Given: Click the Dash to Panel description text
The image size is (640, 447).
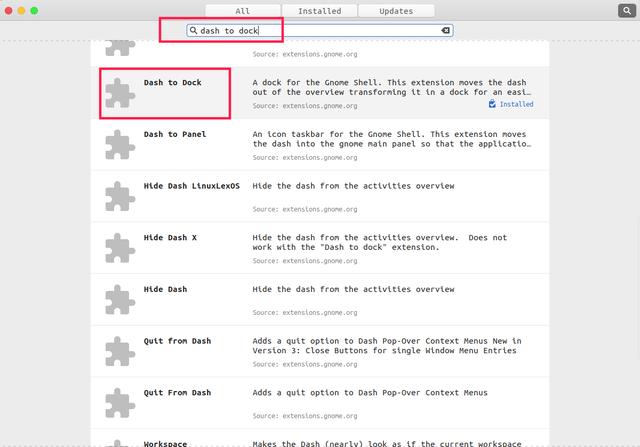Looking at the screenshot, I should pos(392,139).
